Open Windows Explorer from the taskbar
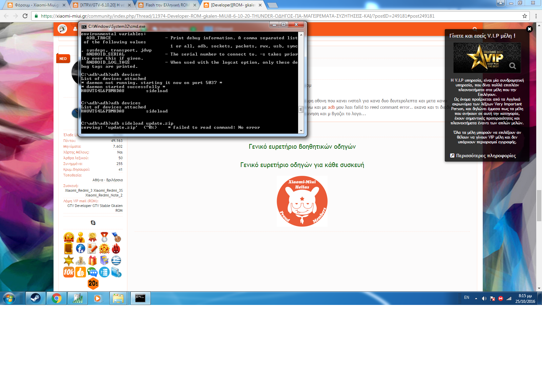 coord(118,298)
